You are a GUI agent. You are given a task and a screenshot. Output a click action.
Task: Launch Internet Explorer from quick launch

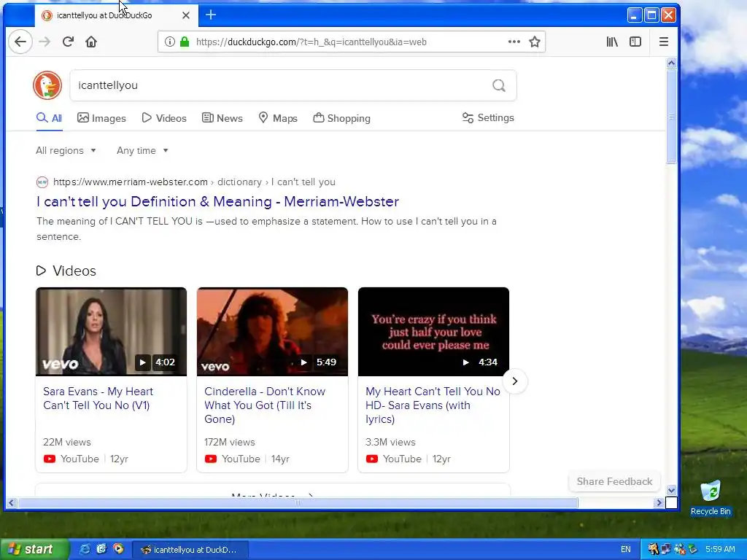point(85,549)
